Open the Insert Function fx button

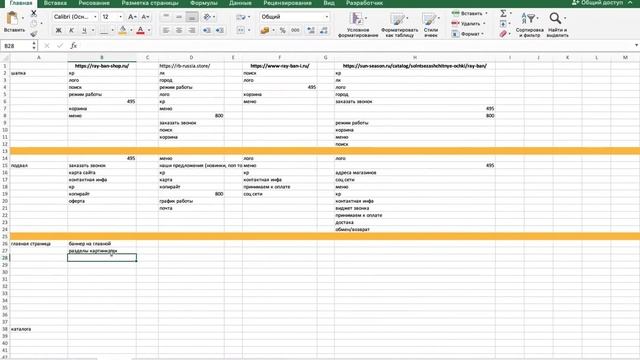coord(73,46)
